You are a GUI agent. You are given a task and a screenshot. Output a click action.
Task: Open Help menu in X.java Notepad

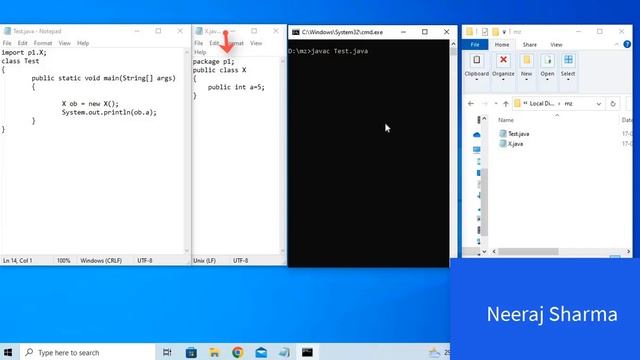(200, 52)
